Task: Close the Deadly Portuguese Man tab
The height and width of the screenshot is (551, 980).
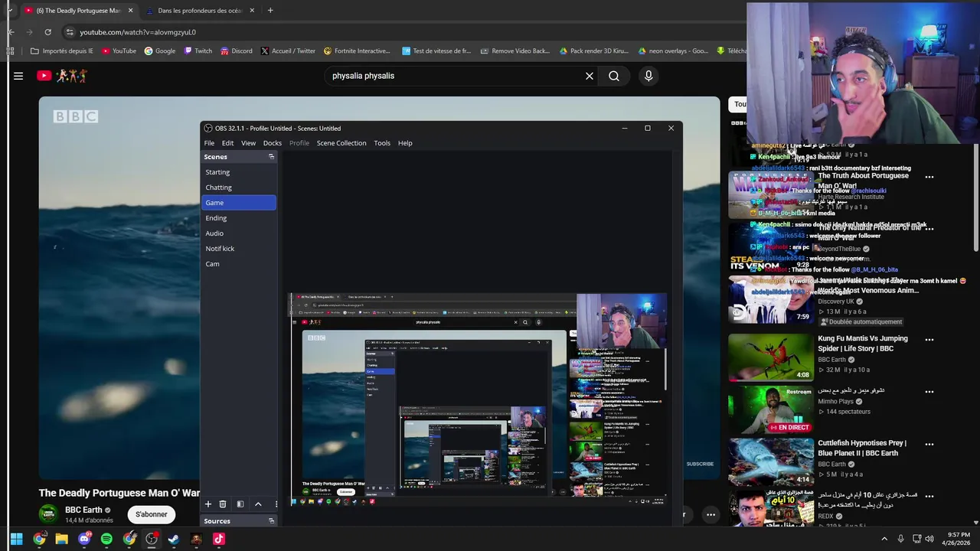Action: 130,11
